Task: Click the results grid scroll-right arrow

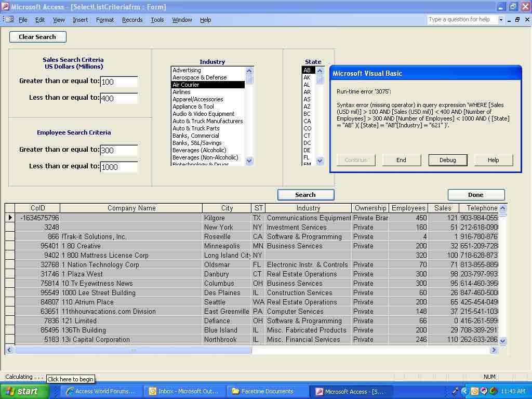Action: pos(494,350)
